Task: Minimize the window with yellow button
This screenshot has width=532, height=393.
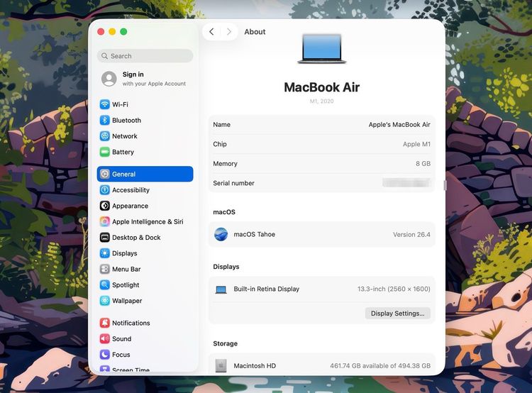Action: [112, 31]
